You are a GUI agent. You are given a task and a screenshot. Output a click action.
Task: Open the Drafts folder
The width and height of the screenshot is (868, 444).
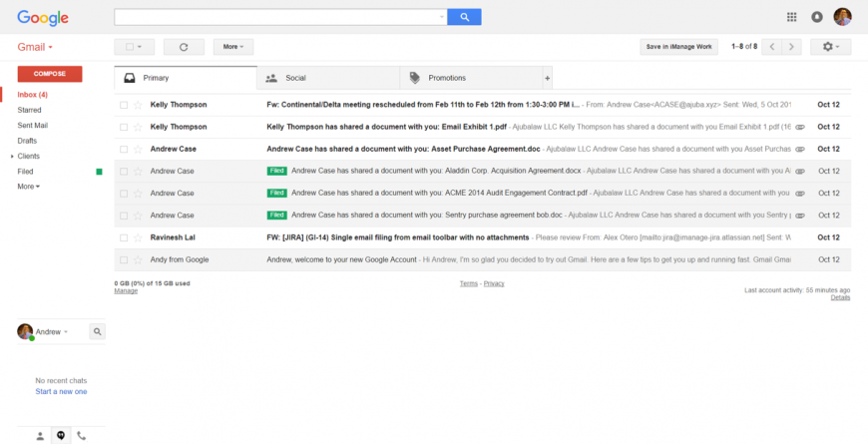pos(27,141)
